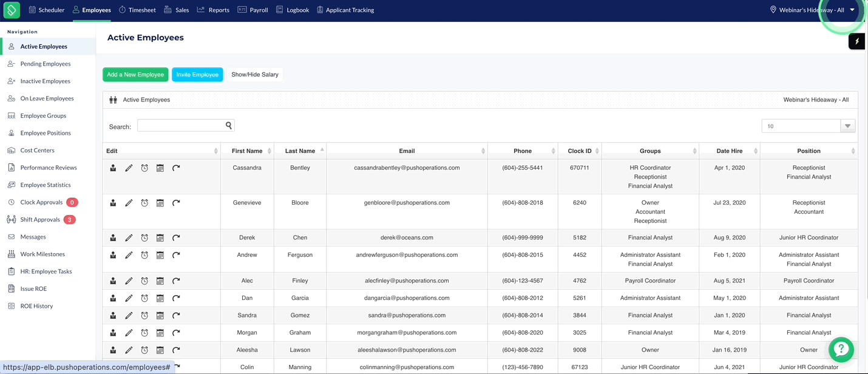
Task: Click calendar icon in Morgan Graham's row
Action: (160, 333)
